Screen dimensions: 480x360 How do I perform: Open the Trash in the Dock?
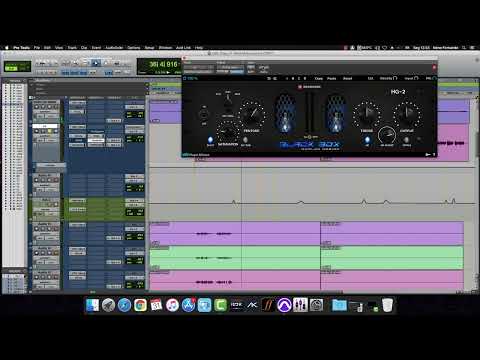(387, 305)
